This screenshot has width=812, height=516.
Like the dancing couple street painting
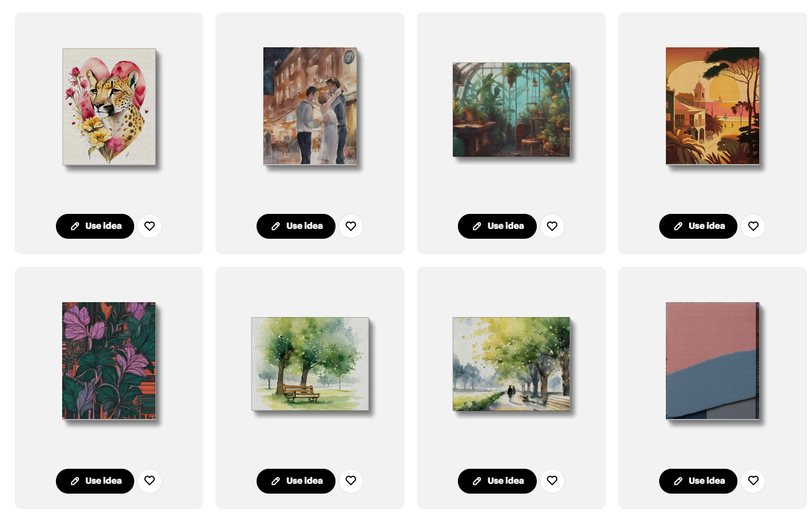pyautogui.click(x=351, y=226)
